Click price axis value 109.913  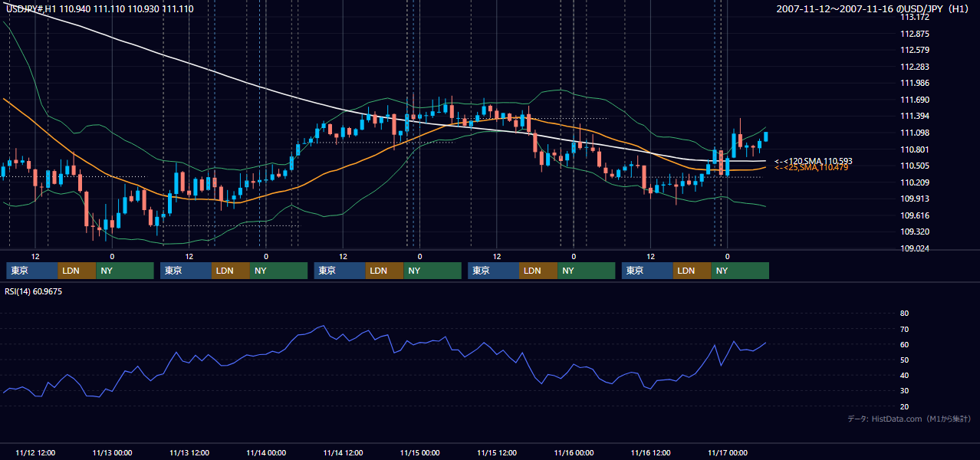[914, 199]
